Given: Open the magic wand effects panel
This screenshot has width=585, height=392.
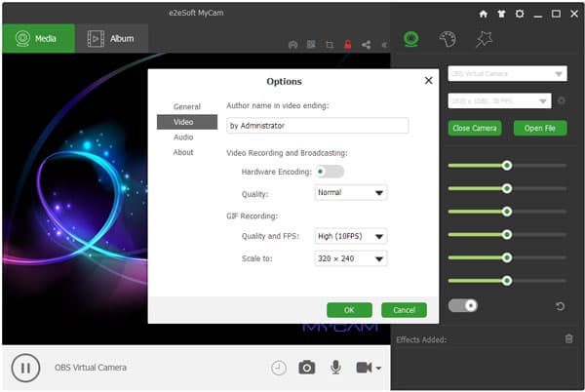Looking at the screenshot, I should tap(484, 39).
